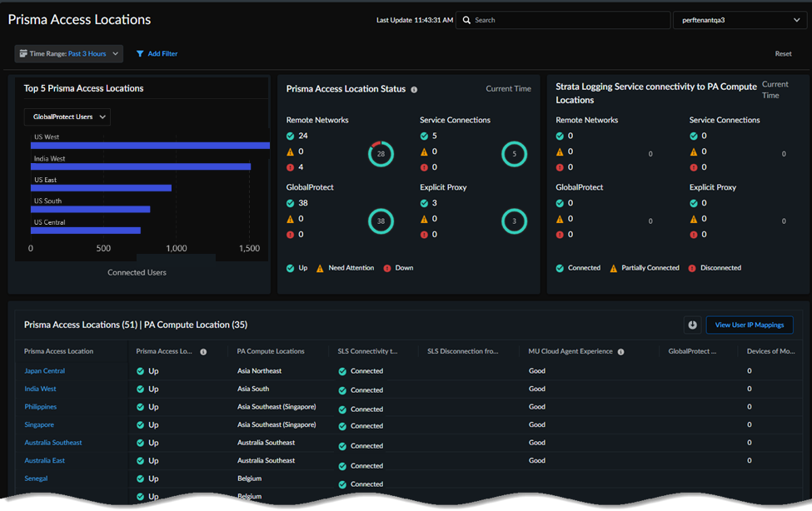The height and width of the screenshot is (511, 812).
Task: Click the magnifier icon in the search bar
Action: 466,20
